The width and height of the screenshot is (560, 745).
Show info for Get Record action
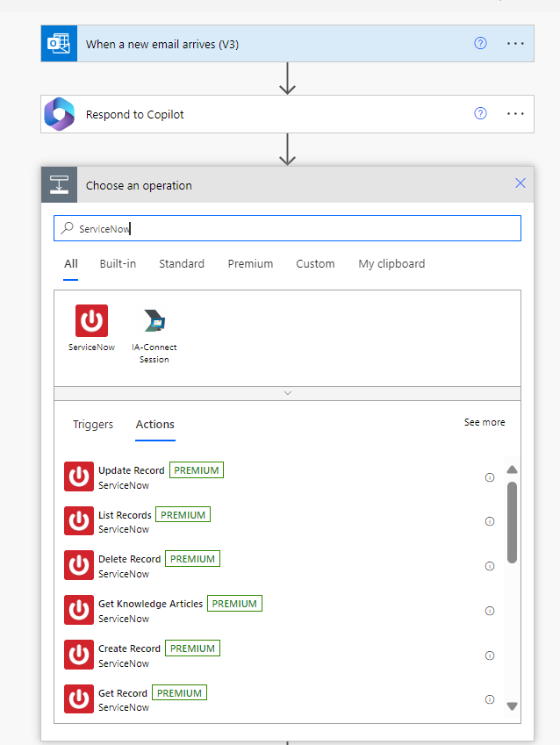point(490,699)
